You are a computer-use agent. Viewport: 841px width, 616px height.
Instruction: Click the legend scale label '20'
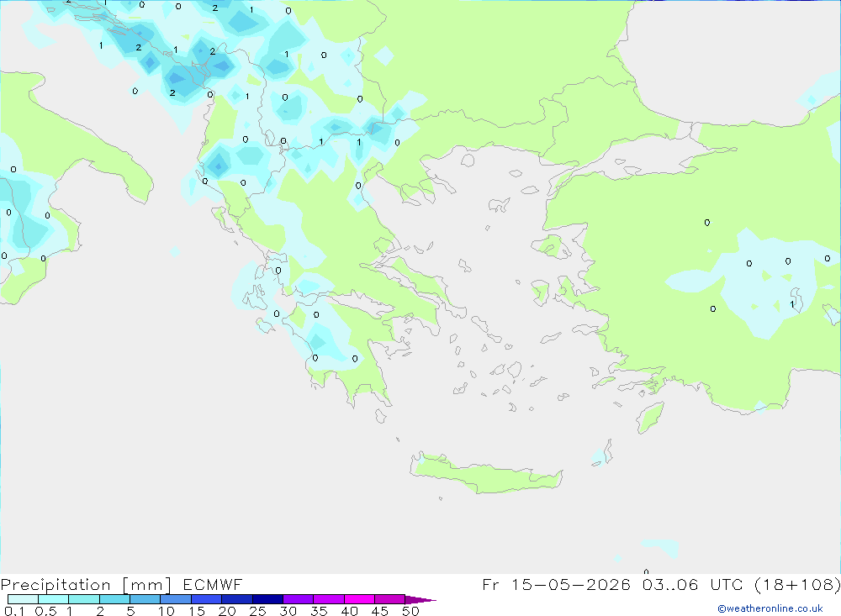click(227, 611)
